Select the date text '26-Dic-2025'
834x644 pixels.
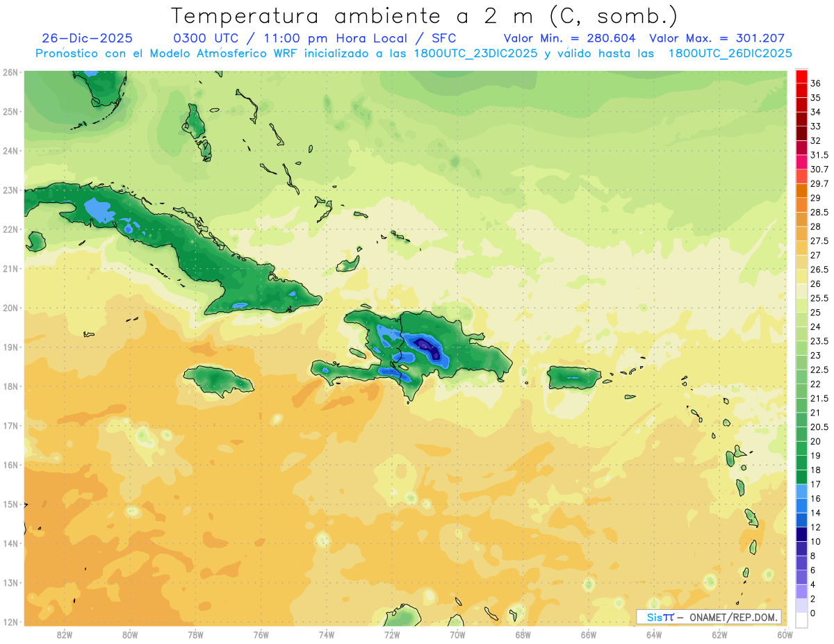[87, 38]
